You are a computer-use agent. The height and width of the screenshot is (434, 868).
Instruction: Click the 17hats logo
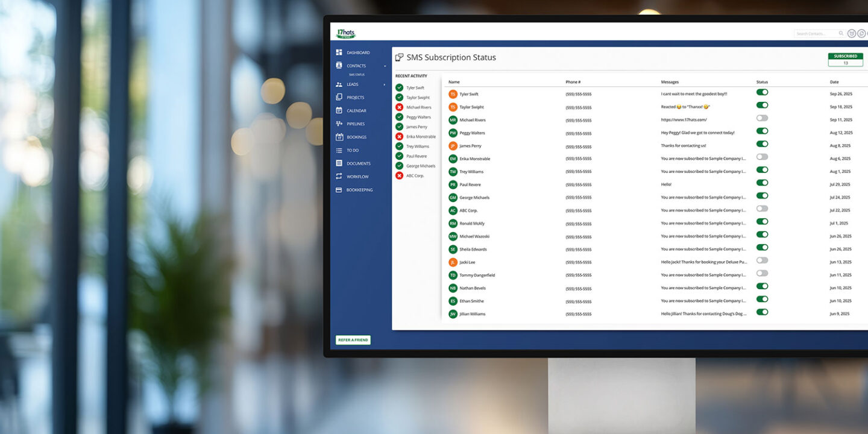click(x=346, y=33)
